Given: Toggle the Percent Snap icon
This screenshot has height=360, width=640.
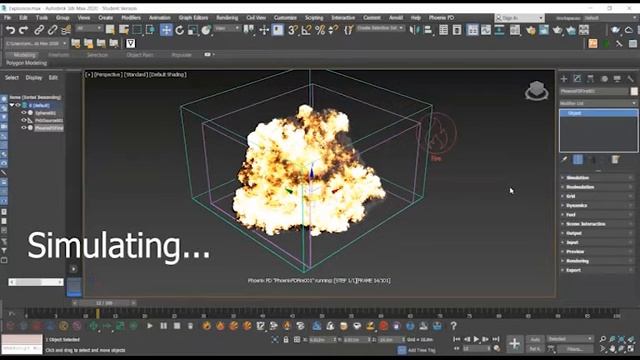Looking at the screenshot, I should [x=320, y=30].
